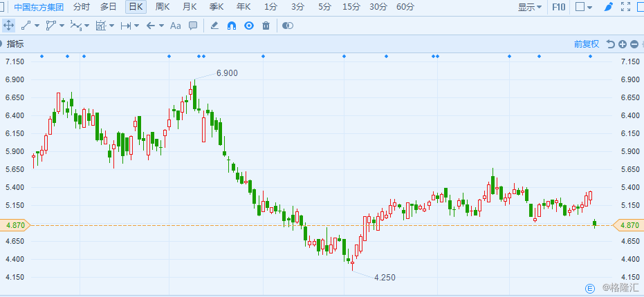Click the 7.150 value on left axis
The height and width of the screenshot is (297, 644).
[15, 61]
